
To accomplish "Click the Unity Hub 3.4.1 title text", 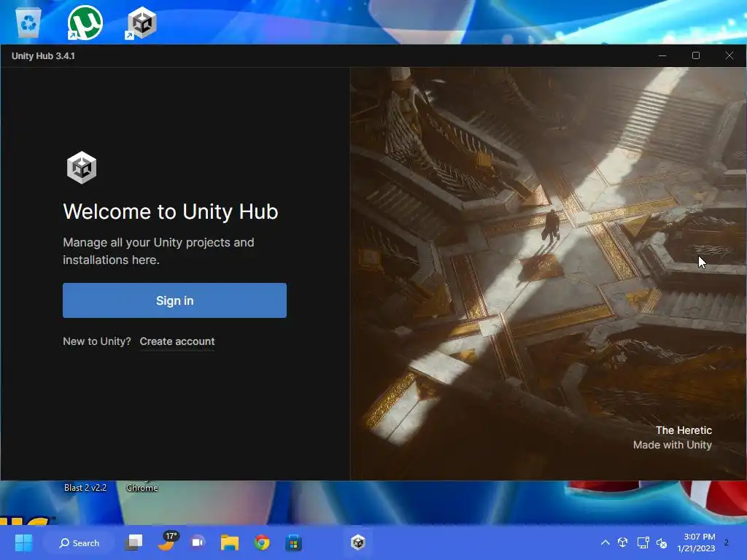I will (43, 55).
